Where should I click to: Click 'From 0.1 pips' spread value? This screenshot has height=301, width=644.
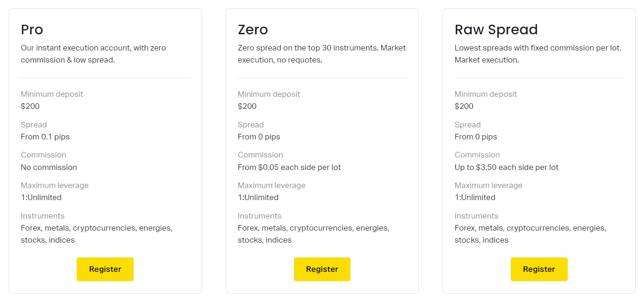click(x=45, y=137)
